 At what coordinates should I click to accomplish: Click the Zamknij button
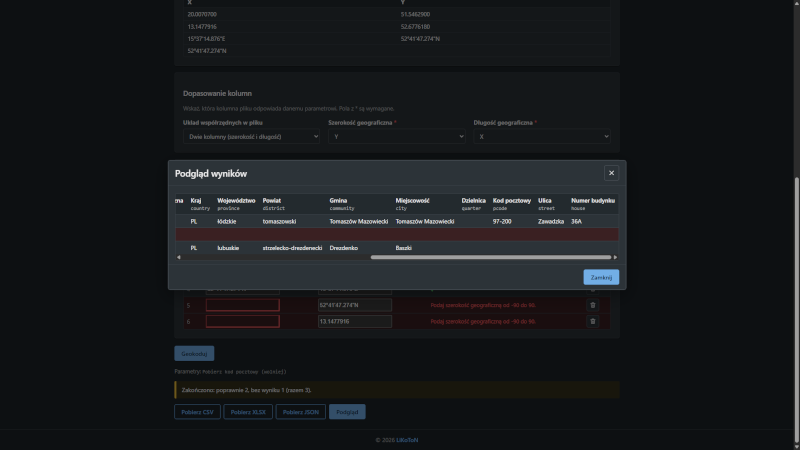pyautogui.click(x=601, y=277)
